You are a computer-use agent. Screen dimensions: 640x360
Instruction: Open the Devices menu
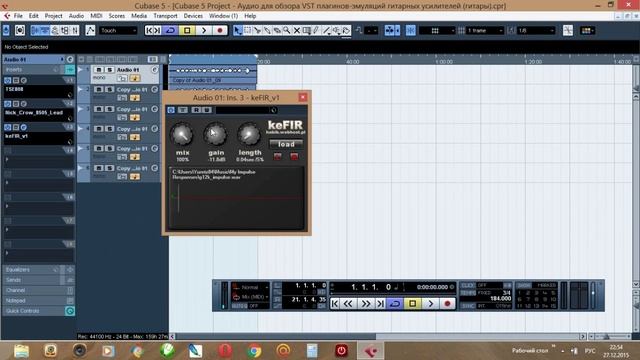[193, 16]
